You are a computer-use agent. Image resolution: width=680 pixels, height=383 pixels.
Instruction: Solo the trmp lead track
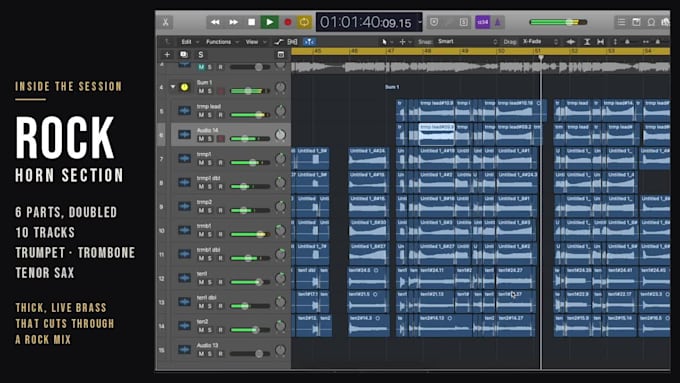[210, 115]
